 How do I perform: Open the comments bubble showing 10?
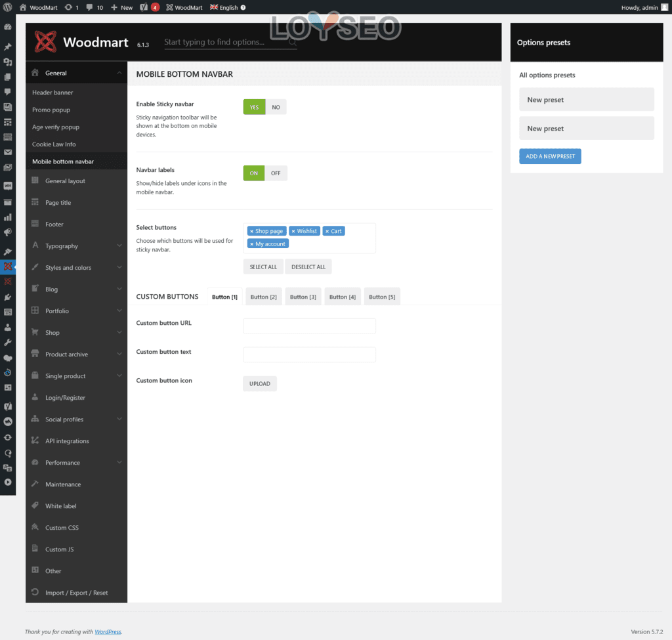tap(94, 7)
